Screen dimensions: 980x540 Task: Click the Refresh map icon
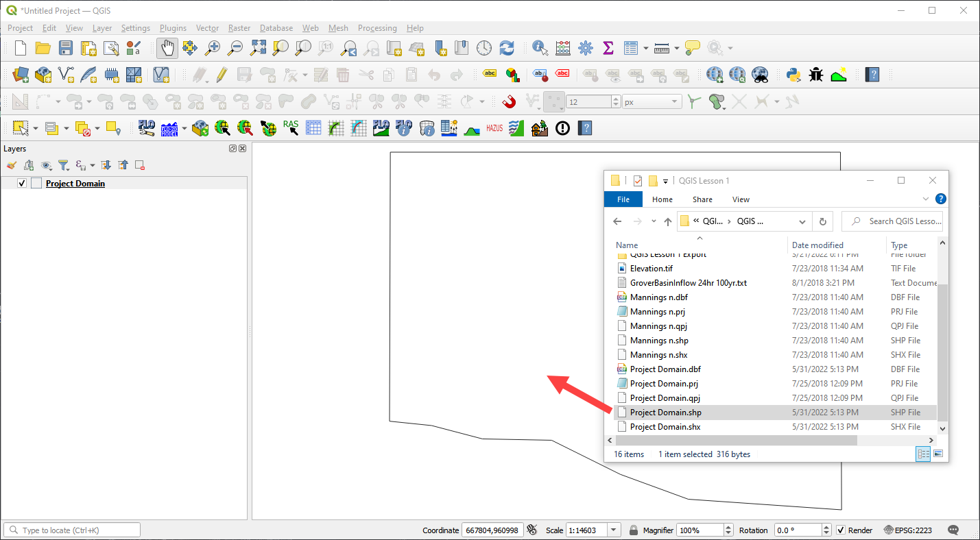(x=507, y=48)
